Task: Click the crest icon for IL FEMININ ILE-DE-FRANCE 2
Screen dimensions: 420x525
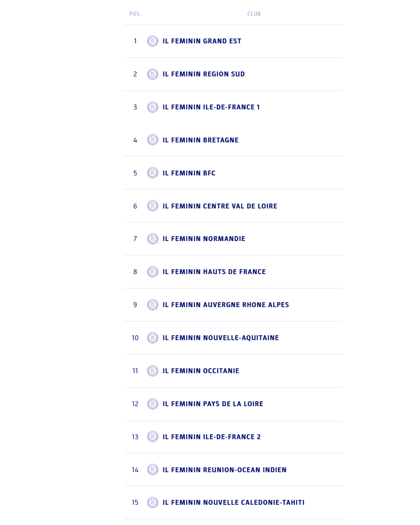Action: [x=152, y=437]
